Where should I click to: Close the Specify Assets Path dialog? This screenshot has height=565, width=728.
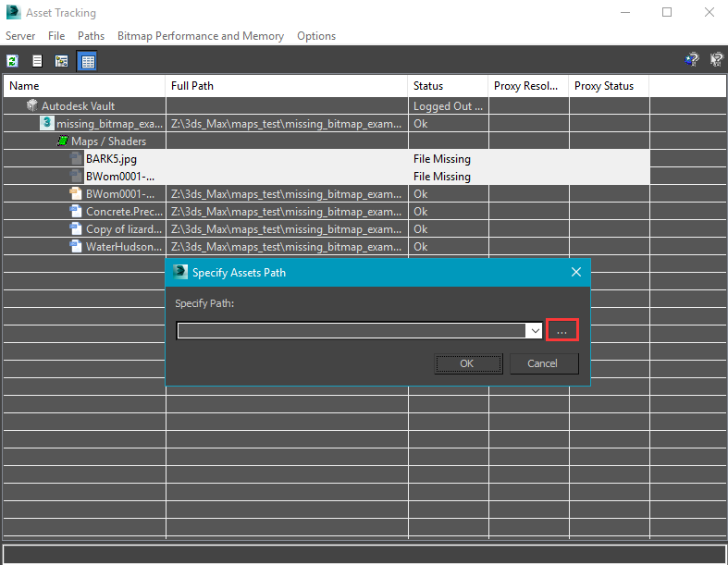point(575,272)
